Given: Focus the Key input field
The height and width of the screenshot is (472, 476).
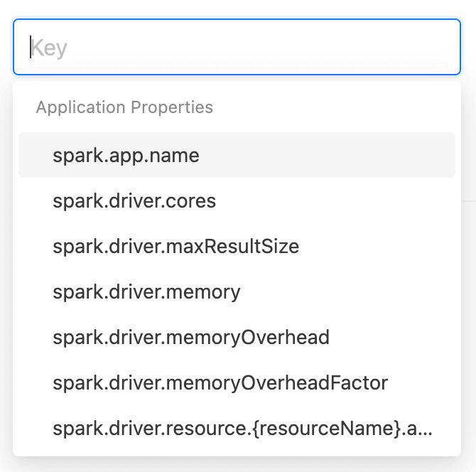Looking at the screenshot, I should click(x=237, y=47).
